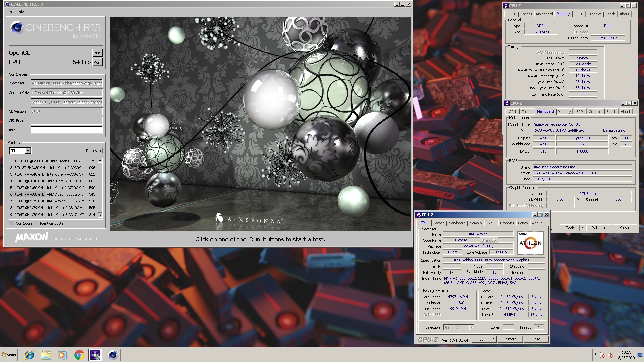Open SPD tab in Mainboard CPU-Z window
This screenshot has height=362, width=644.
[x=579, y=112]
